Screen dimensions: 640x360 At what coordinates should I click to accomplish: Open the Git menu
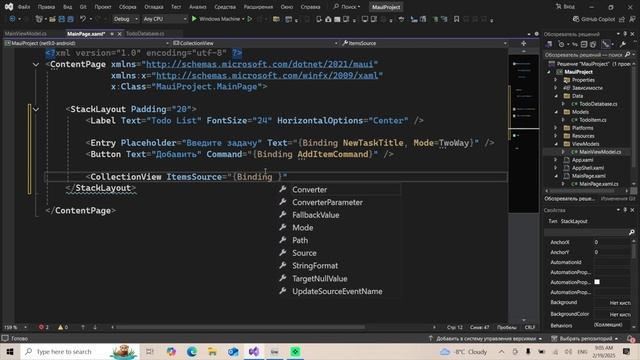(x=83, y=7)
